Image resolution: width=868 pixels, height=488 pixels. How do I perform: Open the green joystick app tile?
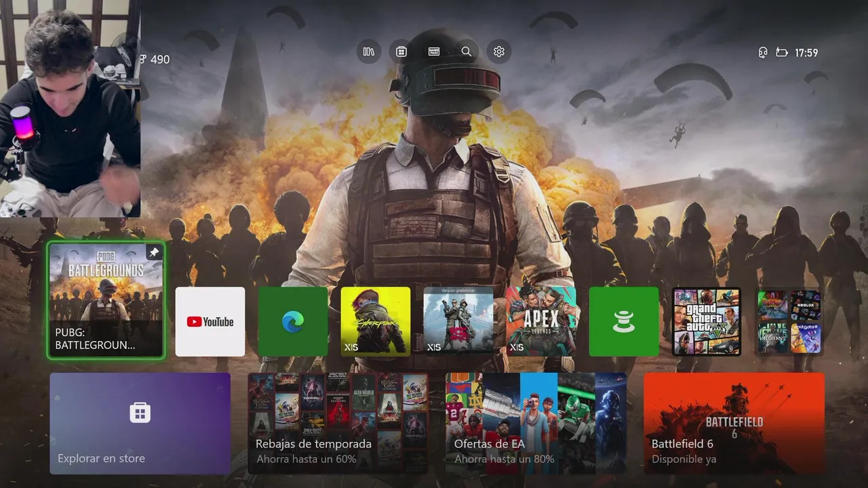624,321
